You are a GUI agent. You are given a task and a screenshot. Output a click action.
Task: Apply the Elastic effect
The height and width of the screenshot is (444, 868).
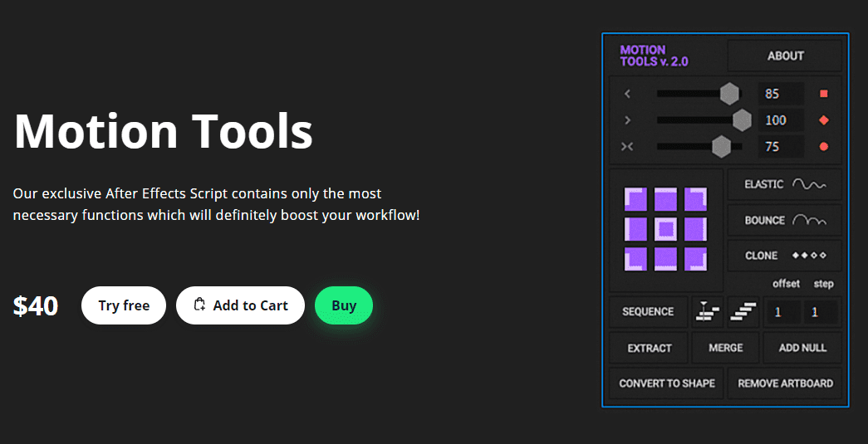click(784, 184)
